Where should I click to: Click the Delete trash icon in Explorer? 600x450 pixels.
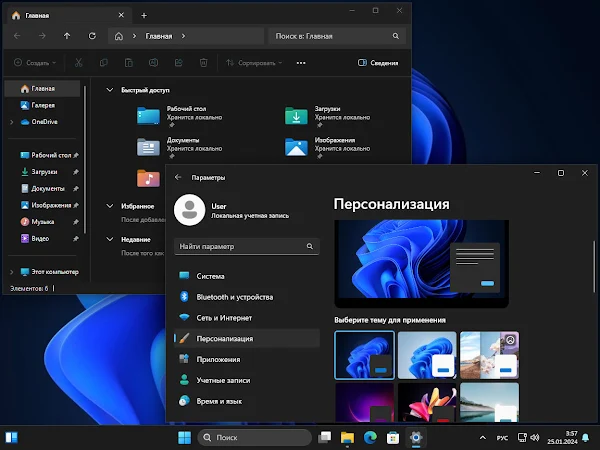coord(204,63)
